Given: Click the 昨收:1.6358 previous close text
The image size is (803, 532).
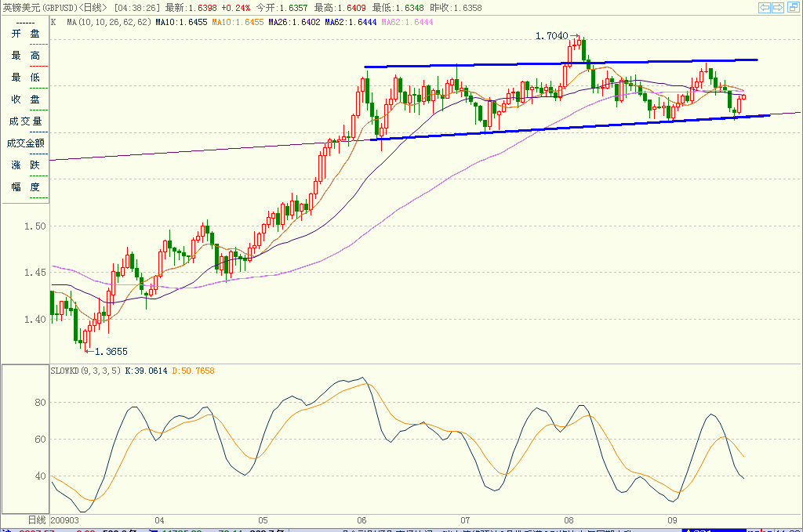Looking at the screenshot, I should [456, 8].
